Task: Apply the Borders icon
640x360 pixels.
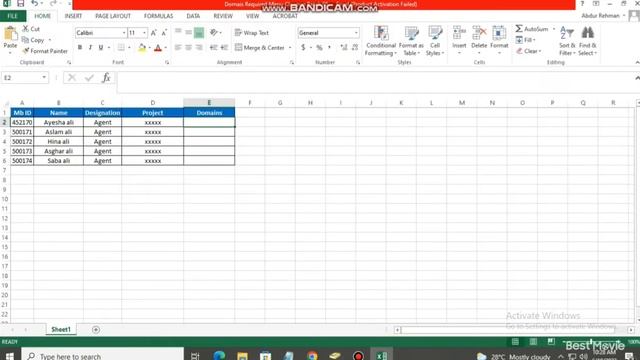Action: point(121,48)
